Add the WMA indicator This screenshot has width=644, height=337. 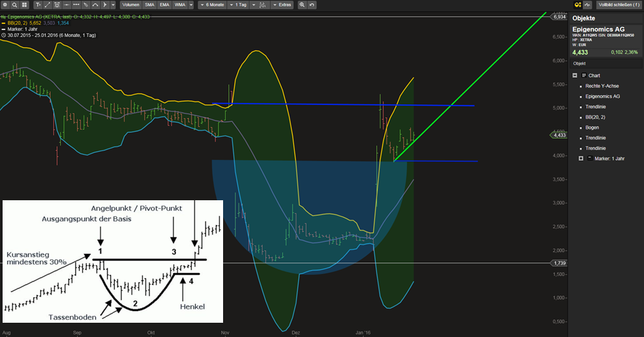tap(180, 5)
